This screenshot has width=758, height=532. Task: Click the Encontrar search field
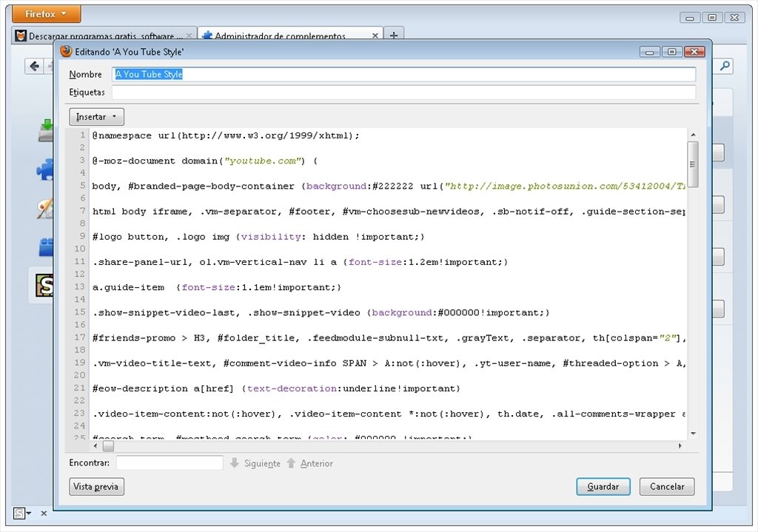[170, 463]
